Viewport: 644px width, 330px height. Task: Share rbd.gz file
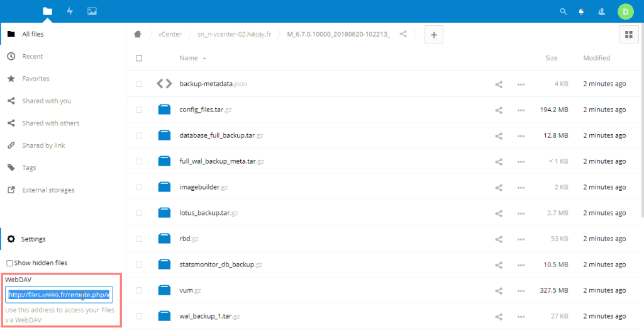pyautogui.click(x=499, y=239)
